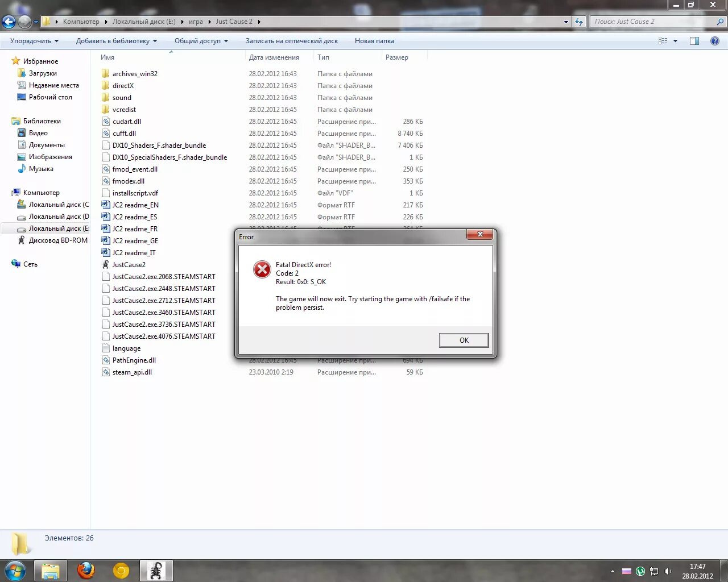Select 'Компьютер' in the navigation tree
The image size is (728, 582).
click(41, 193)
